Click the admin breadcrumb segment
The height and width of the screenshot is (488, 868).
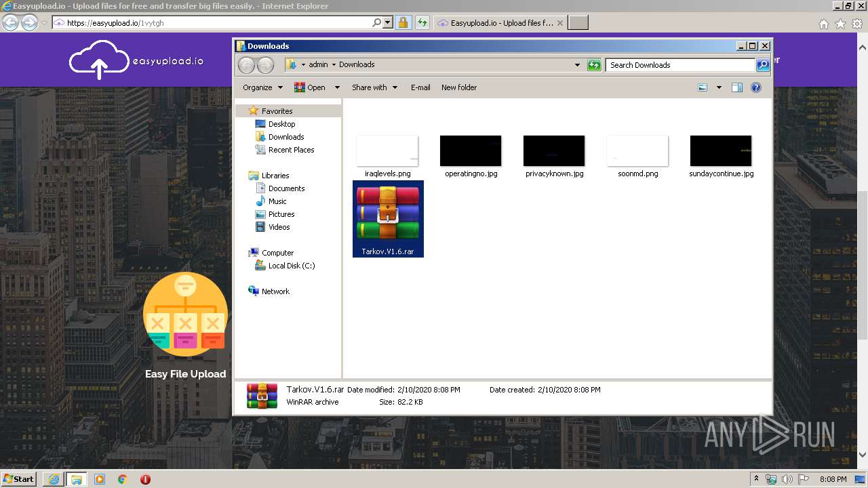(x=318, y=65)
